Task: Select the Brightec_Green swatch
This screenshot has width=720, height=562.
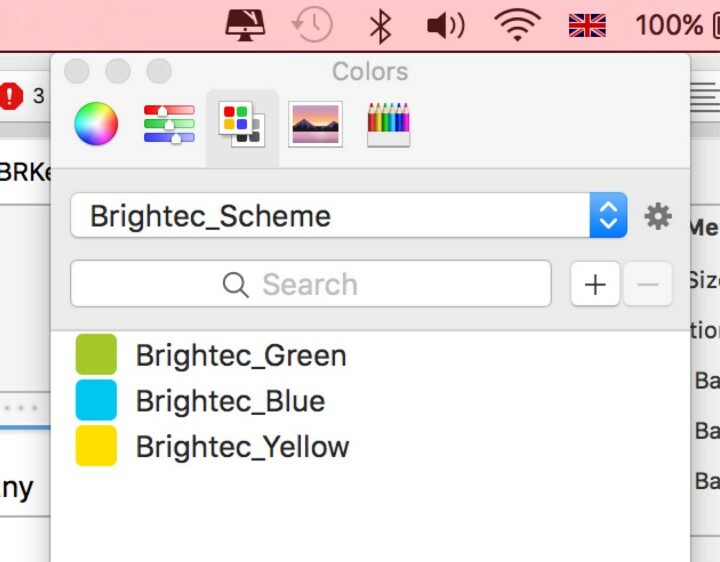Action: (x=96, y=355)
